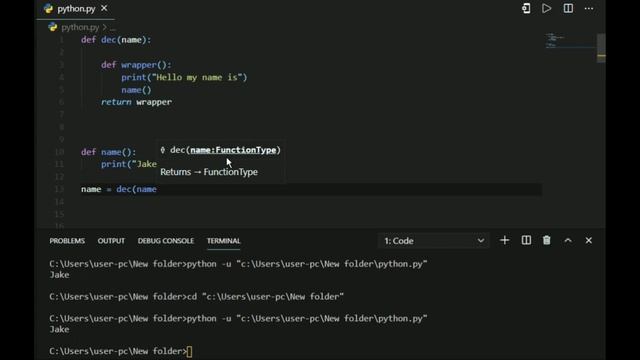Click 'def wrapper():' code line

pos(136,65)
